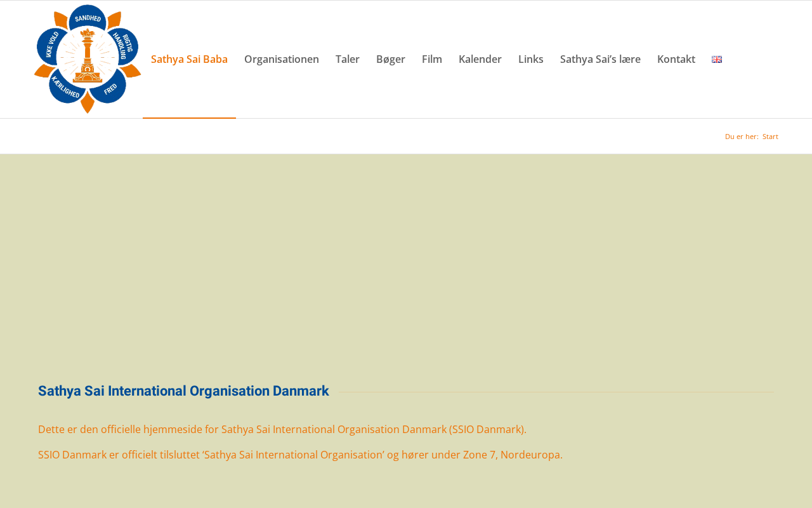
Task: Open the Kalender page
Action: tap(480, 60)
